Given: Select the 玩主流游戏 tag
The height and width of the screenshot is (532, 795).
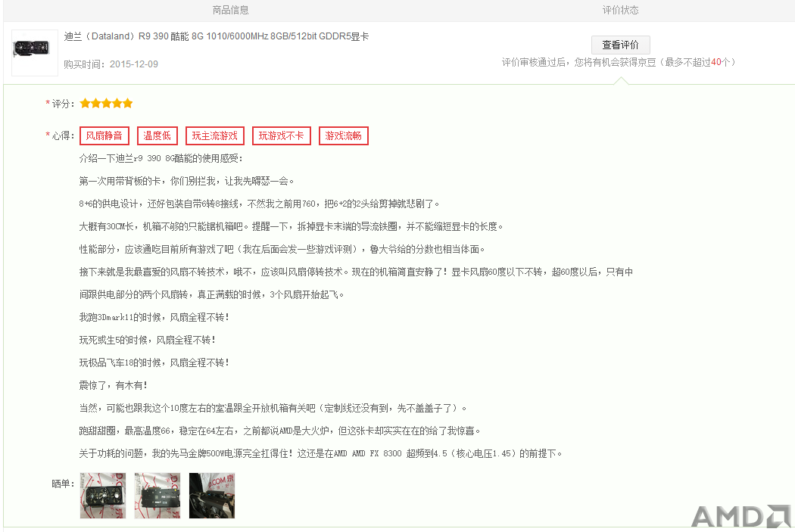Looking at the screenshot, I should [214, 135].
